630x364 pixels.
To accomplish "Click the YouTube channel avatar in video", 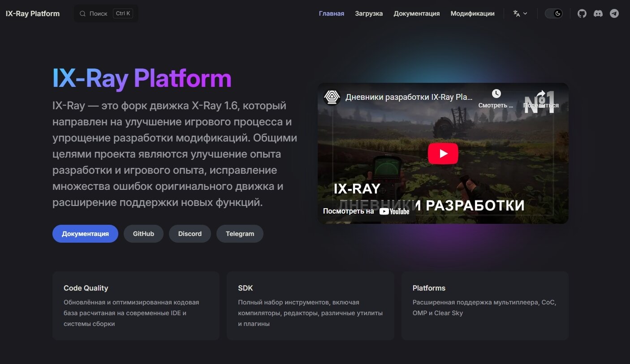I will coord(332,97).
